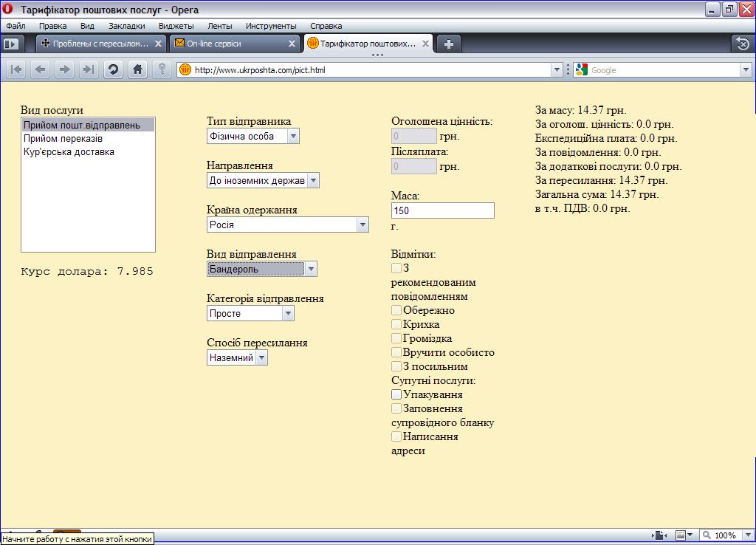Switch to the On-line сервіси tab

coord(233,44)
